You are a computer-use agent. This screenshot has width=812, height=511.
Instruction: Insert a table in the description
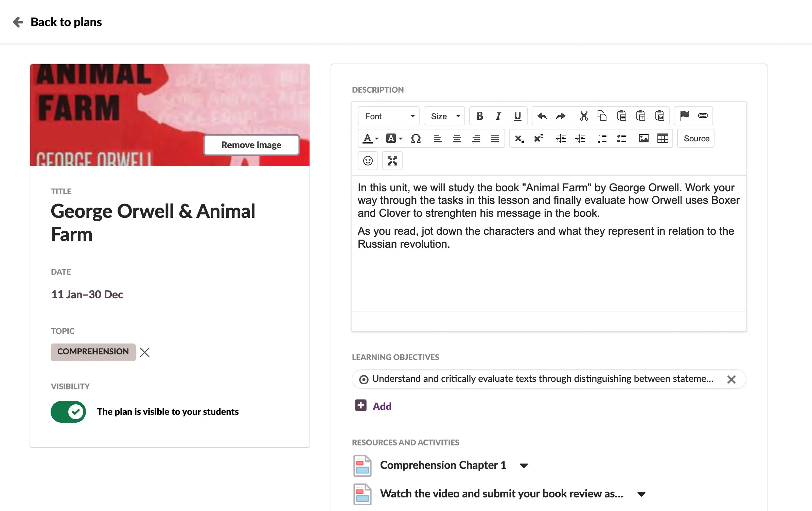pyautogui.click(x=663, y=139)
